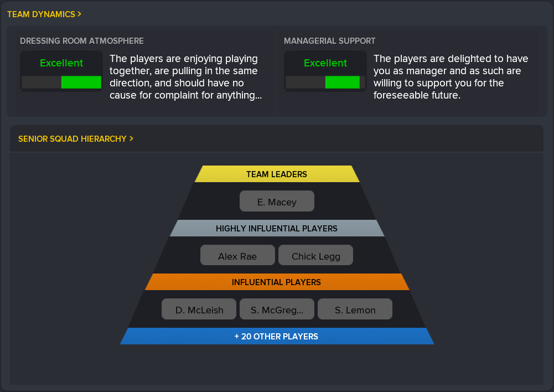Select the Managerial Support 'Excellent' rating
554x392 pixels.
[325, 63]
